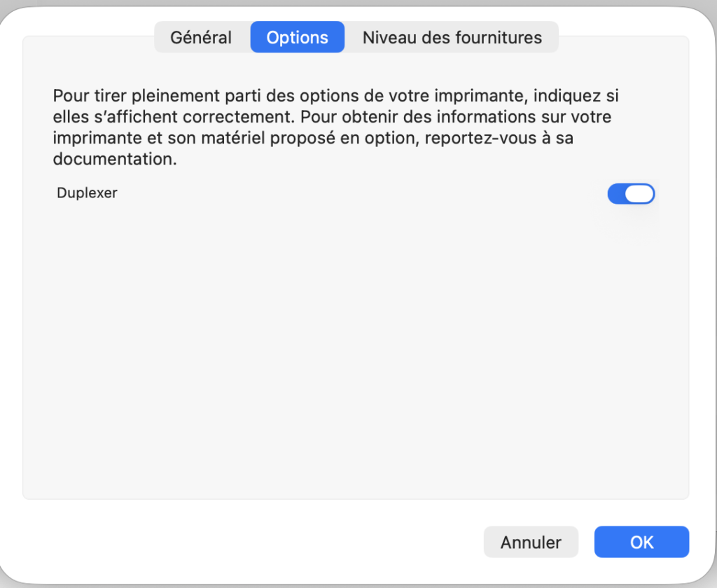
Task: Open the Niveau des fournitures tab
Action: 452,37
